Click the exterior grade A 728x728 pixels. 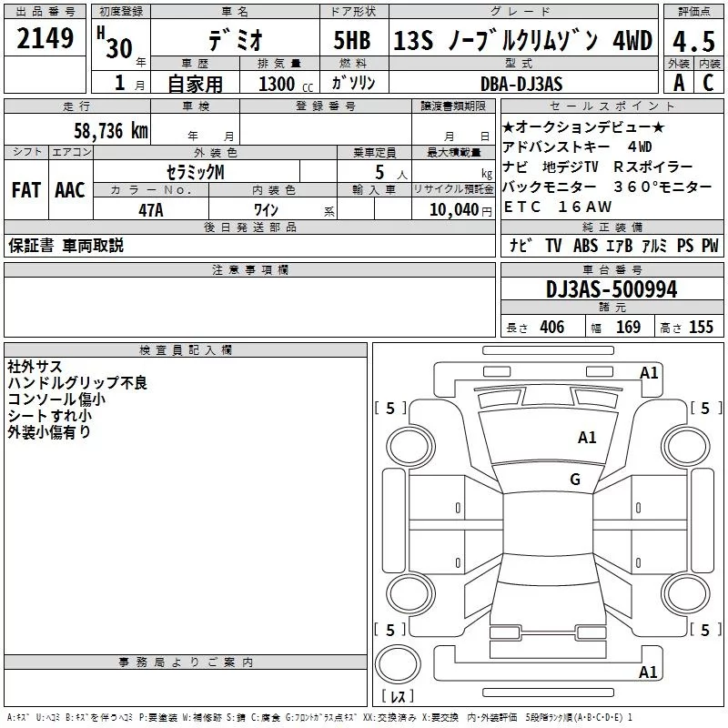click(x=679, y=83)
